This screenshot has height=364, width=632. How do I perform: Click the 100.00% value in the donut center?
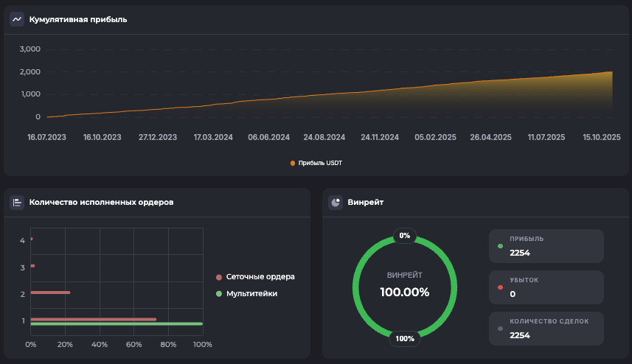404,292
